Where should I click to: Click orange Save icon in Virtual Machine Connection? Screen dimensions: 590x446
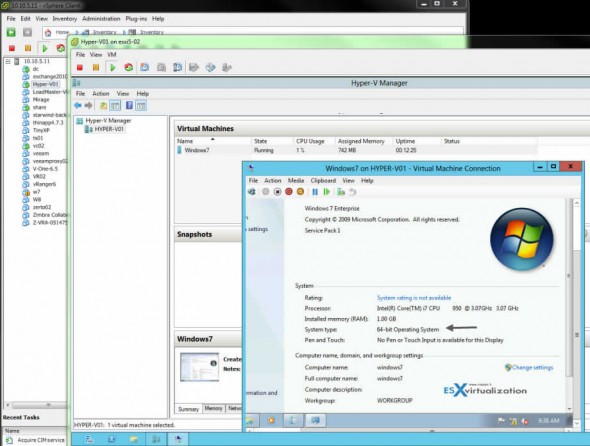click(x=300, y=192)
